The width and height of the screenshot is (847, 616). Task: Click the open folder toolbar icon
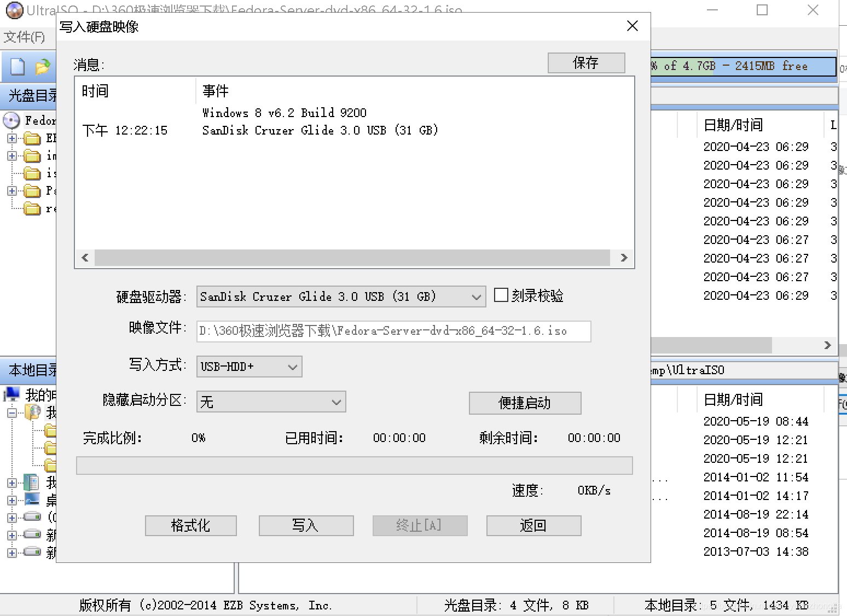click(x=44, y=66)
